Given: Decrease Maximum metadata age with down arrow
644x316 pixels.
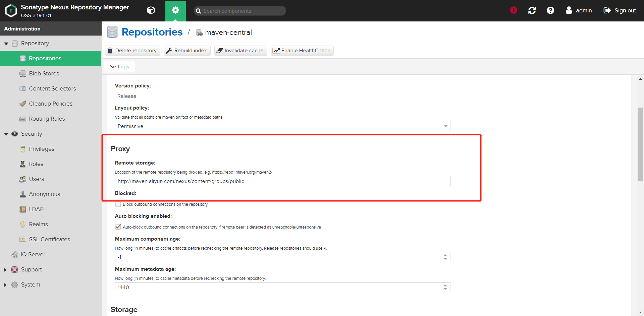Looking at the screenshot, I should 445,289.
